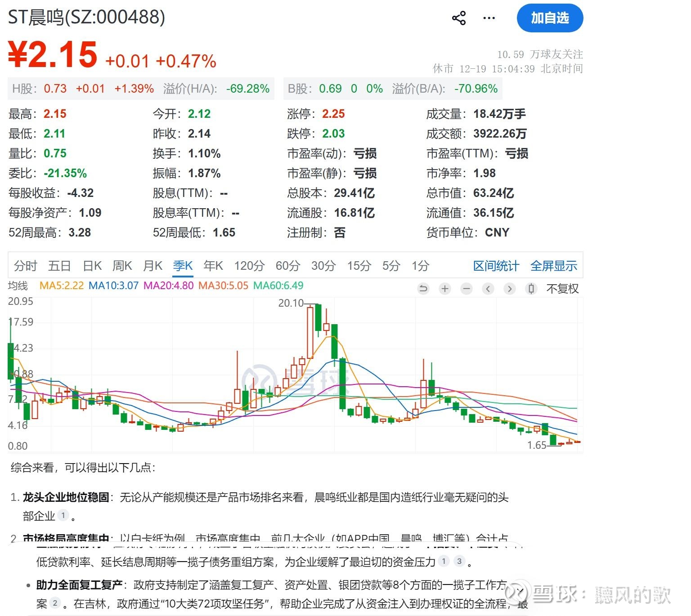Click the MA5:2.22 indicator label
Viewport: 691px width, 616px height.
point(62,286)
